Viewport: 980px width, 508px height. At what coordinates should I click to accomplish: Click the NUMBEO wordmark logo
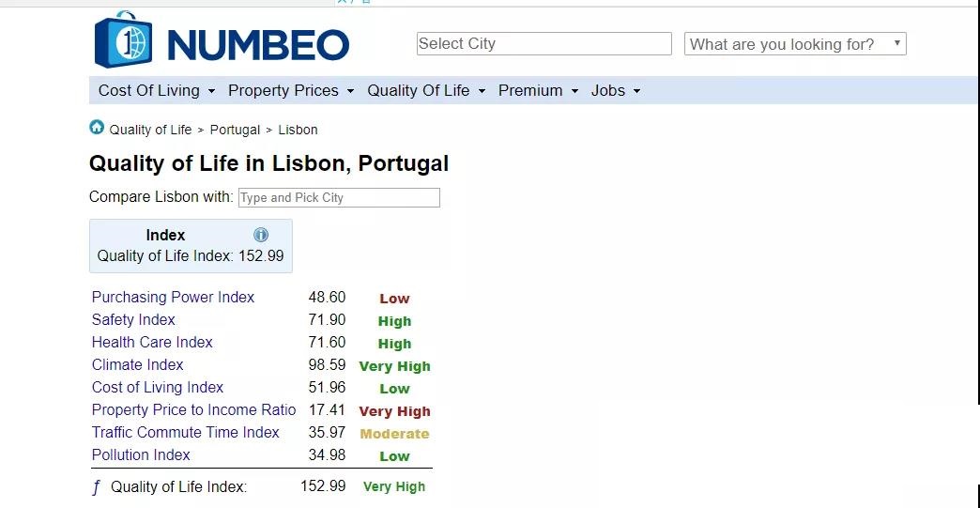258,46
